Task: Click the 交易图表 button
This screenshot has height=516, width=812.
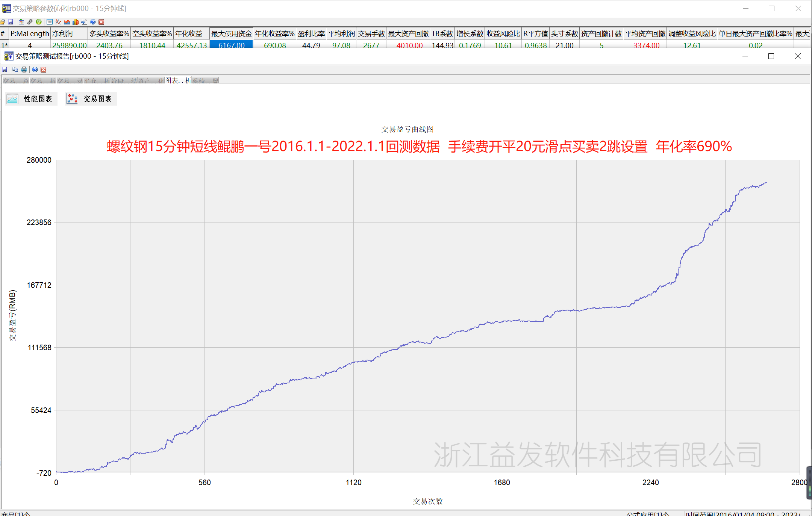Action: coord(91,99)
